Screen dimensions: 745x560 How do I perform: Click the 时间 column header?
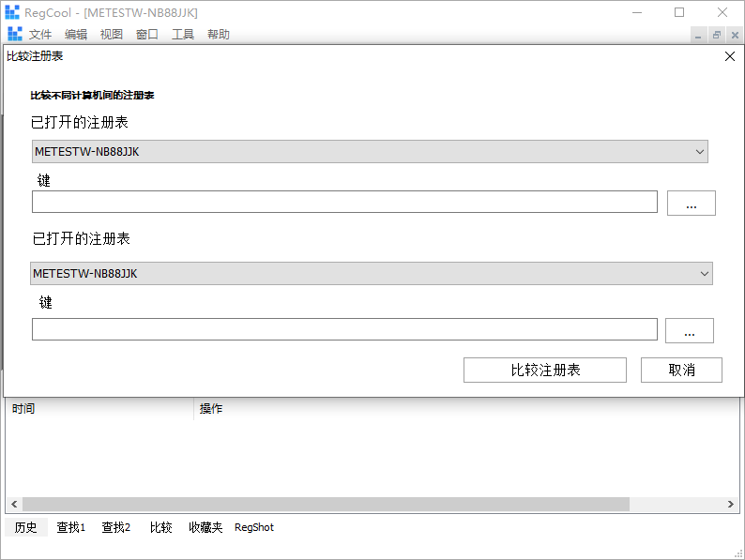click(99, 408)
